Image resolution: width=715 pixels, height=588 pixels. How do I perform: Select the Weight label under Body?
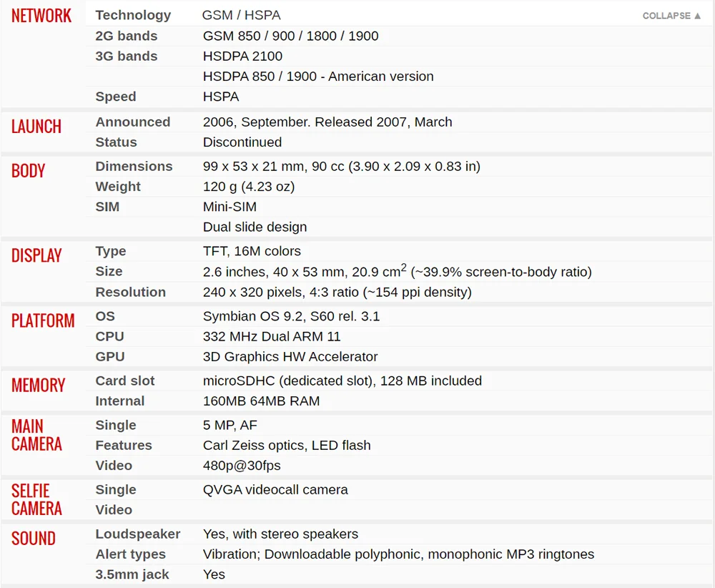point(118,187)
